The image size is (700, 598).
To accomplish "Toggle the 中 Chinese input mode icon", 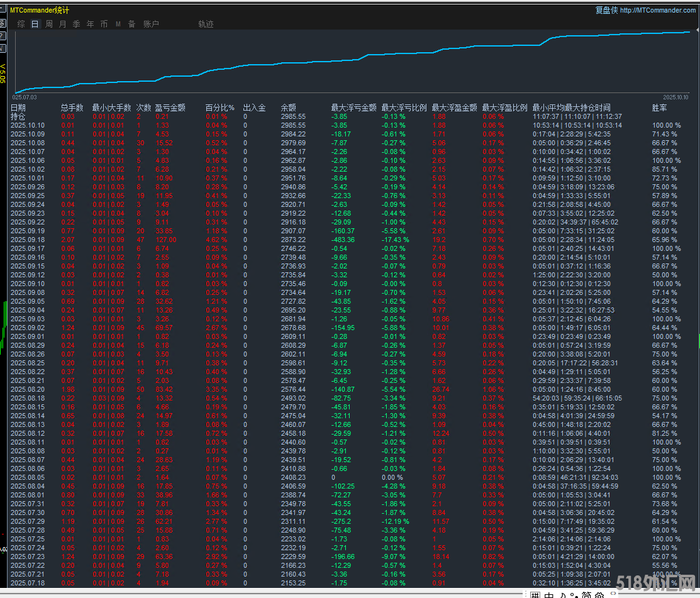I will pos(549,595).
